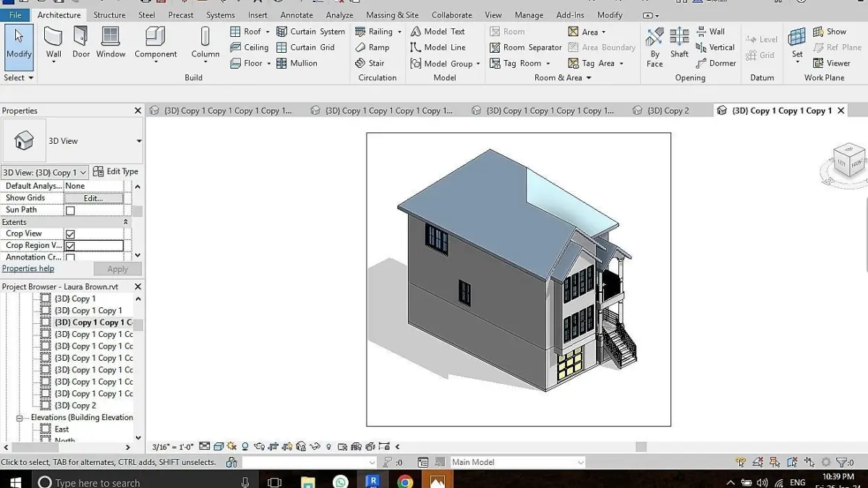Image resolution: width=868 pixels, height=488 pixels.
Task: Switch to the Massing & Site tab
Action: [392, 14]
